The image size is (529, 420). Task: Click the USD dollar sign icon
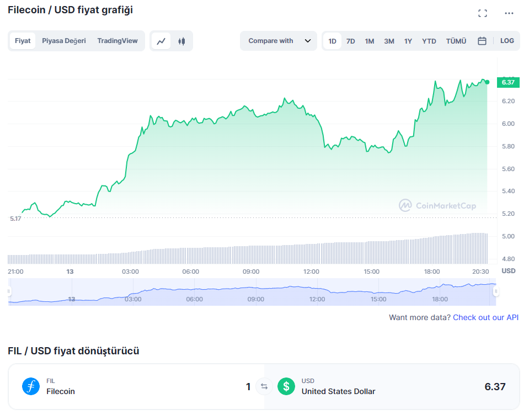[286, 386]
